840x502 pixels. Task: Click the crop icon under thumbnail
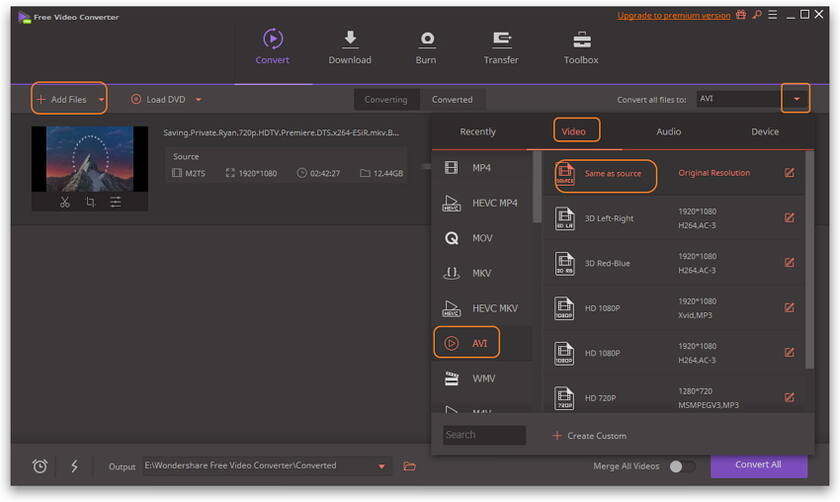[91, 202]
